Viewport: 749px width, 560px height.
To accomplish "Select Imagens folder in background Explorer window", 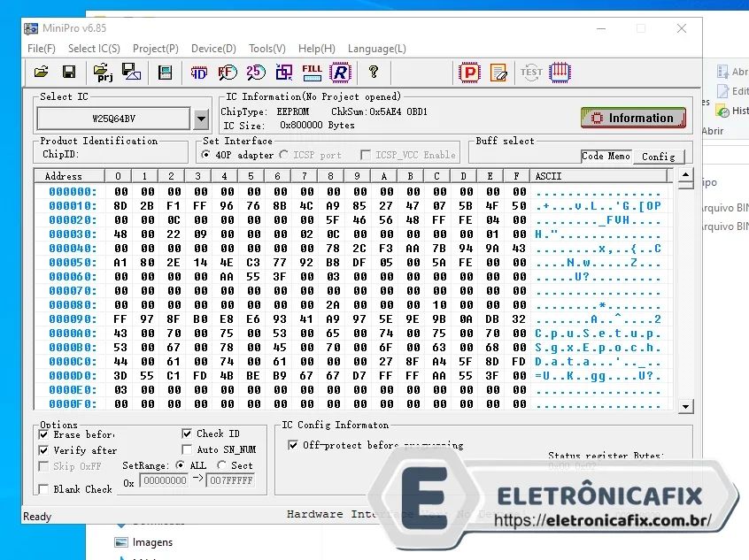I will [143, 542].
